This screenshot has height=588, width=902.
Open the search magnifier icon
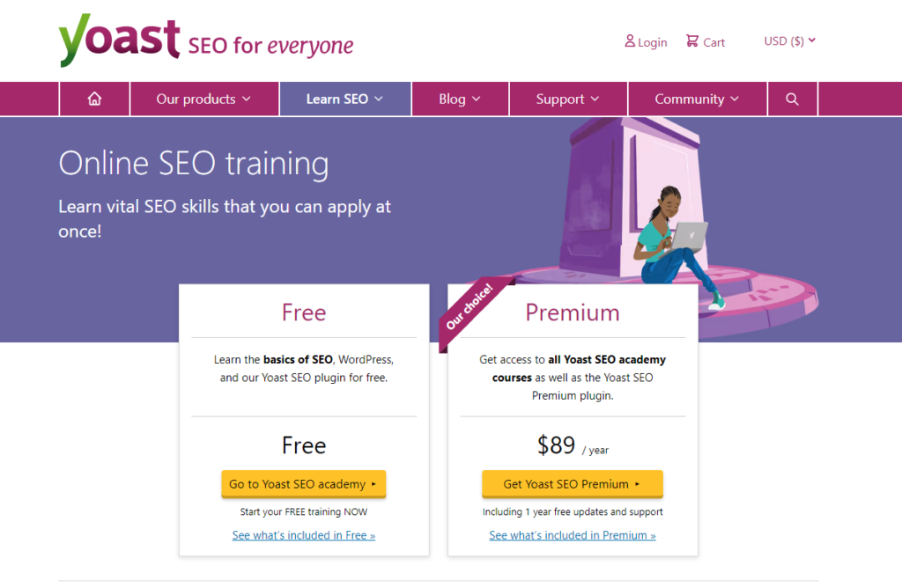(x=792, y=99)
